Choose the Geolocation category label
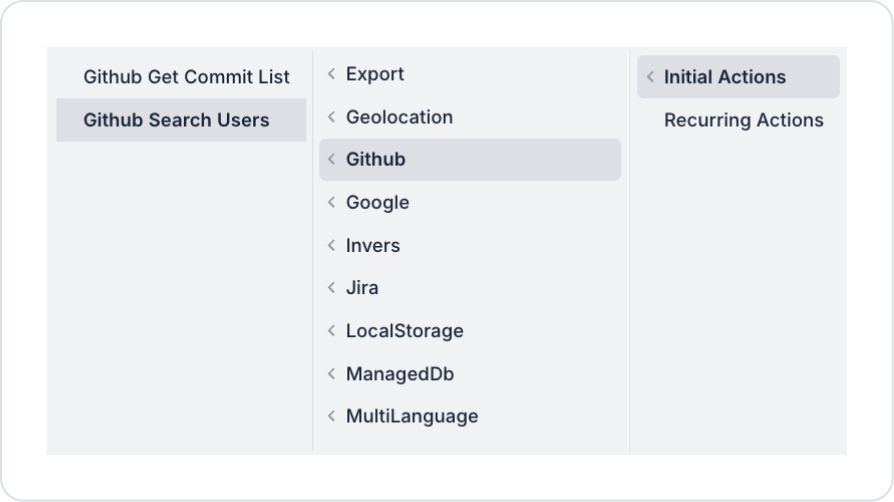 (x=399, y=117)
